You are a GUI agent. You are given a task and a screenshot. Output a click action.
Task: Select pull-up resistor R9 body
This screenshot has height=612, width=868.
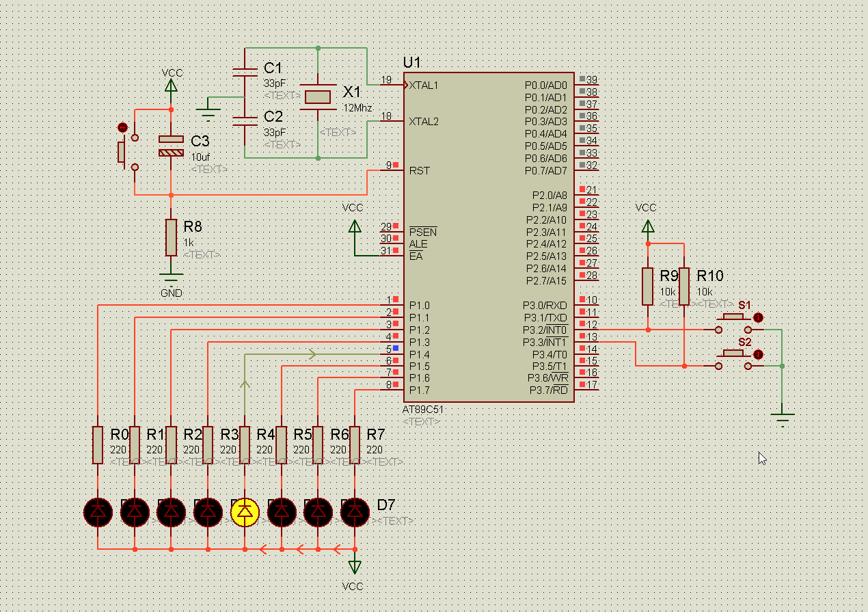click(x=648, y=286)
